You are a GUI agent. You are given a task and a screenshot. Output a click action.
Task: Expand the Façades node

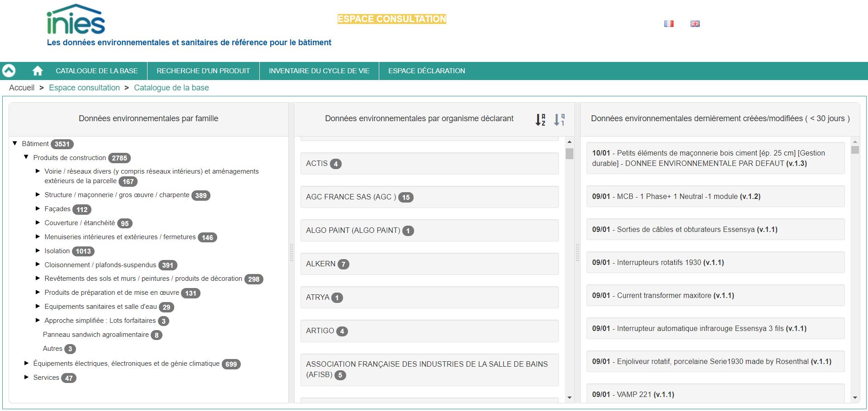[38, 208]
